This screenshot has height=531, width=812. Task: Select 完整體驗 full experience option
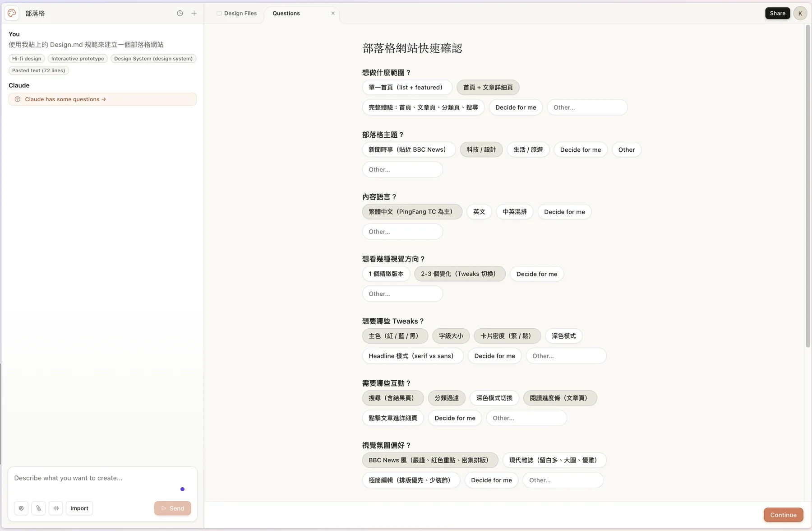423,107
